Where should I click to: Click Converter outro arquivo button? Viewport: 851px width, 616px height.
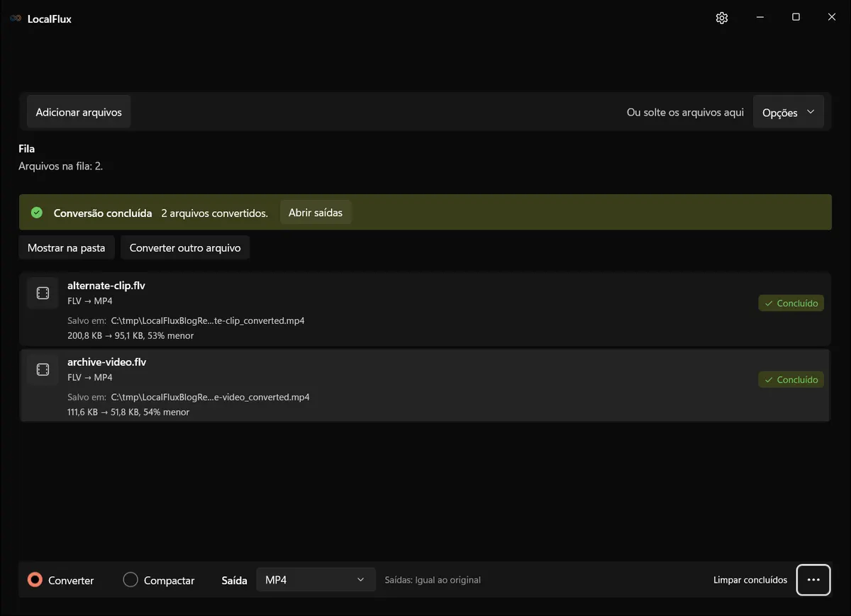185,248
